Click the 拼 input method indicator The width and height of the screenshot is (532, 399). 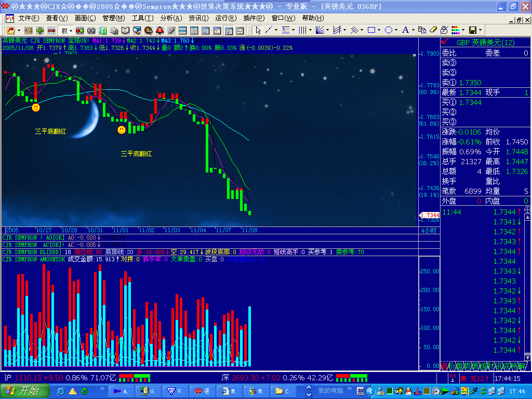pyautogui.click(x=360, y=391)
